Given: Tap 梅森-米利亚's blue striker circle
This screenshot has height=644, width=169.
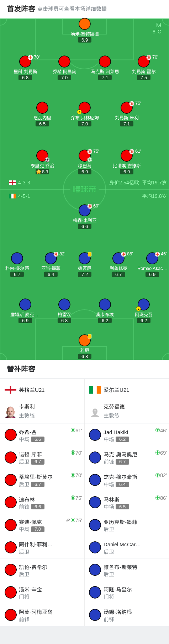Looking at the screenshot, I should click(85, 210).
